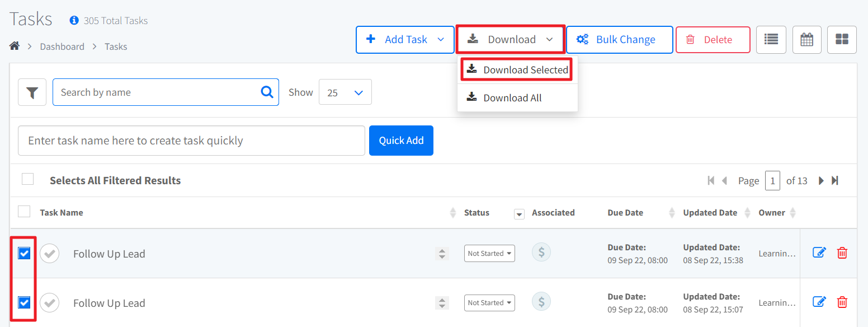
Task: Expand the Add Task dropdown arrow
Action: (x=441, y=40)
